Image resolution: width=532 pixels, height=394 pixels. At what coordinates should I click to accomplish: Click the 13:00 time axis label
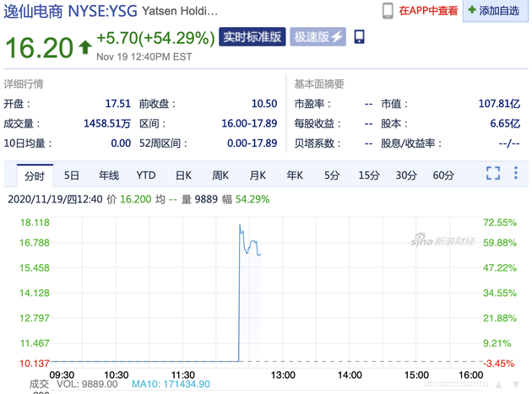(283, 375)
